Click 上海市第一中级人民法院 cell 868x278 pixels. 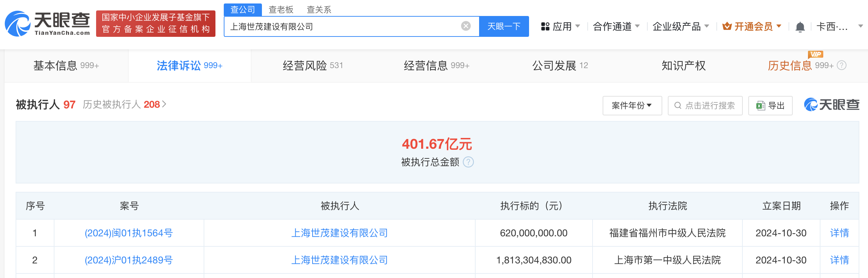click(x=667, y=260)
